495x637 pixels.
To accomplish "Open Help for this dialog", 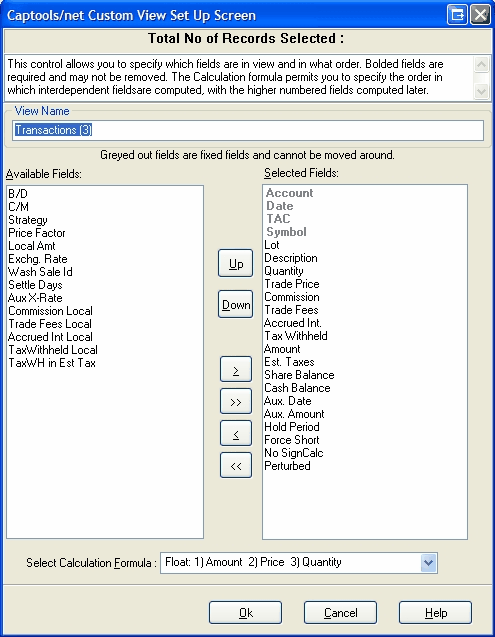I will 436,613.
